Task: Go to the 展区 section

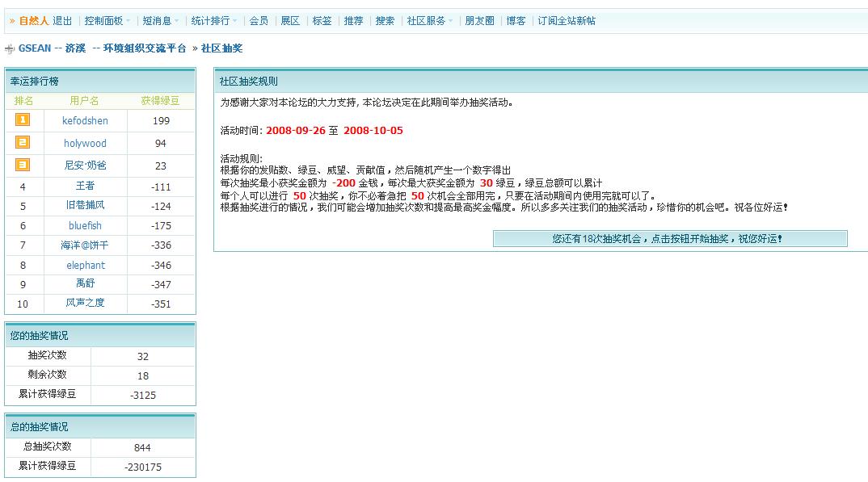Action: click(x=290, y=21)
